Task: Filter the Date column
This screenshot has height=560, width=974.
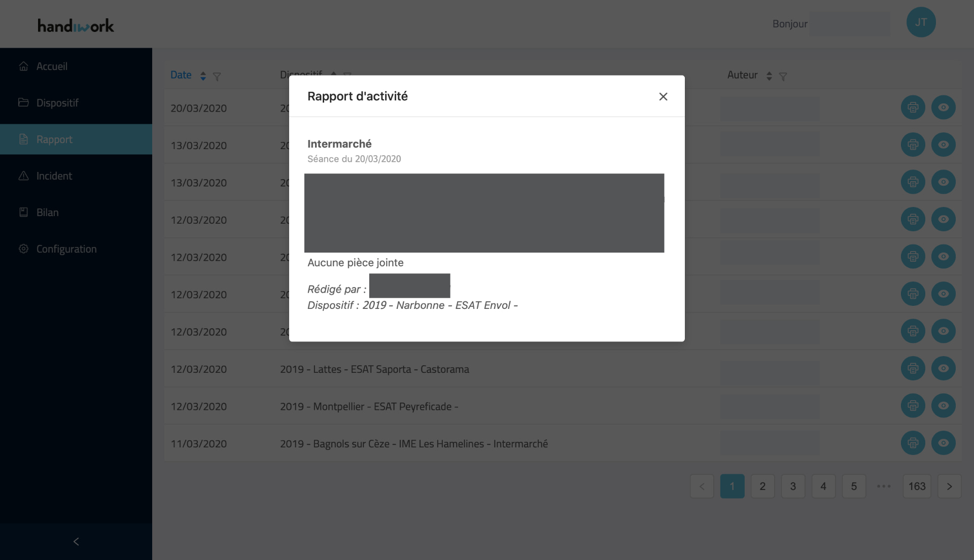Action: tap(217, 77)
